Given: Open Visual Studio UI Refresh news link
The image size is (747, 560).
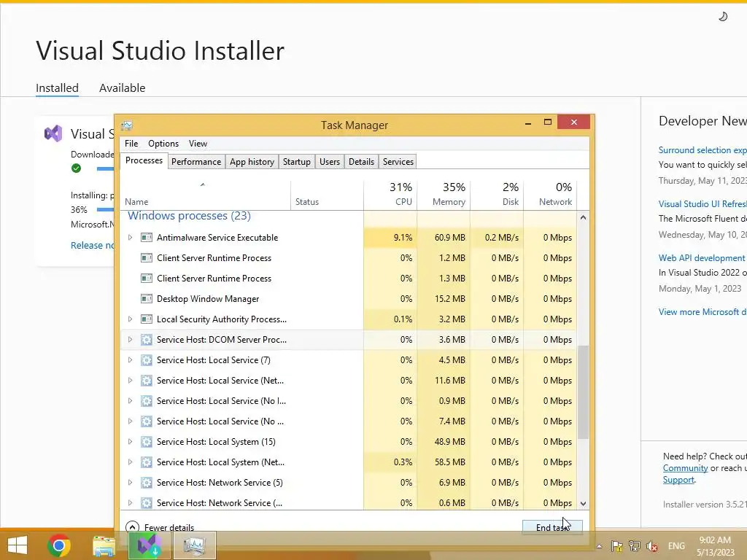Looking at the screenshot, I should 703,204.
